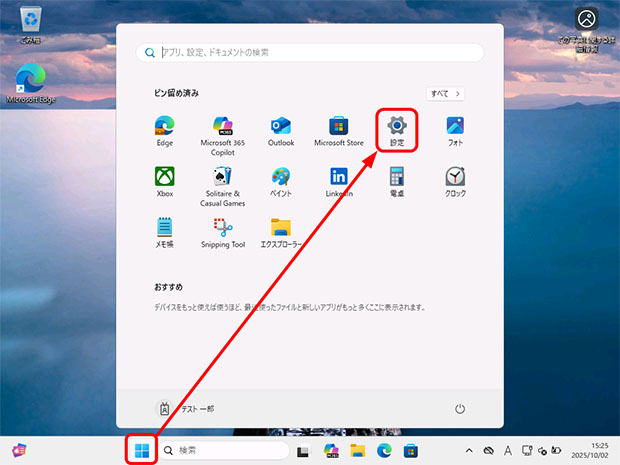Launch the フォト (Photos) app
620x465 pixels.
(455, 131)
